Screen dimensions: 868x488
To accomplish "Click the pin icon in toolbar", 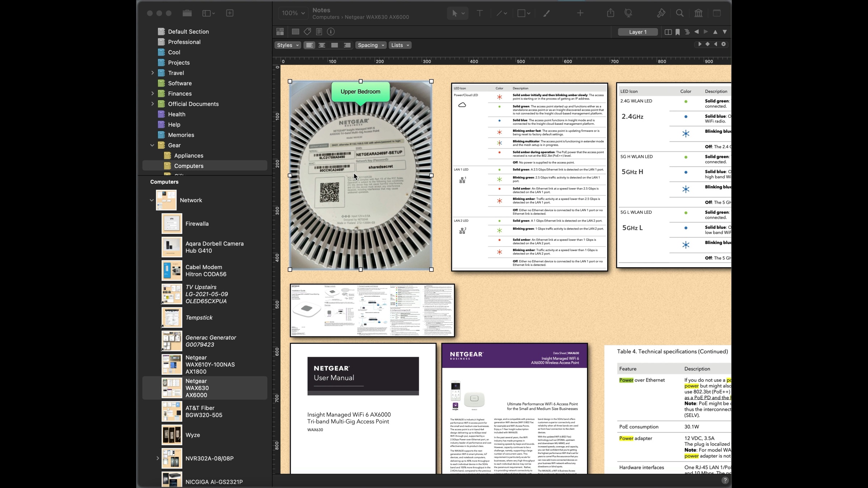I will (661, 13).
